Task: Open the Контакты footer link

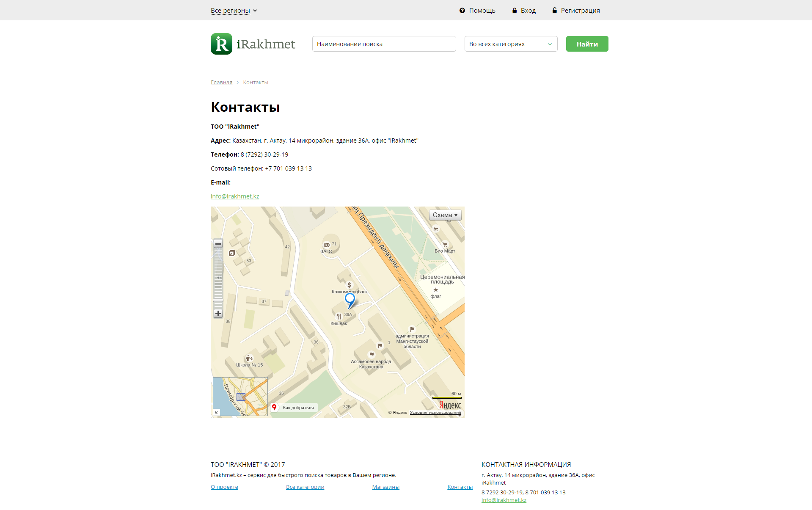Action: click(x=460, y=487)
